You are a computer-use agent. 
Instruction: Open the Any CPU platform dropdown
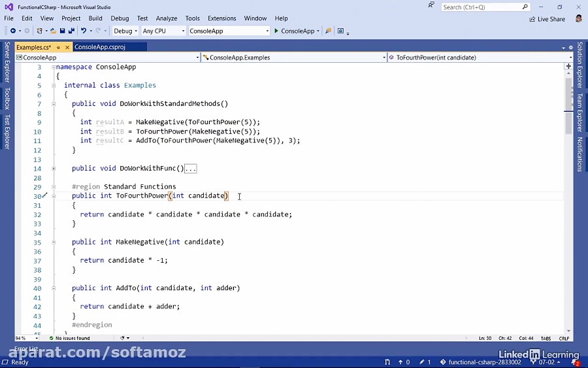point(163,31)
